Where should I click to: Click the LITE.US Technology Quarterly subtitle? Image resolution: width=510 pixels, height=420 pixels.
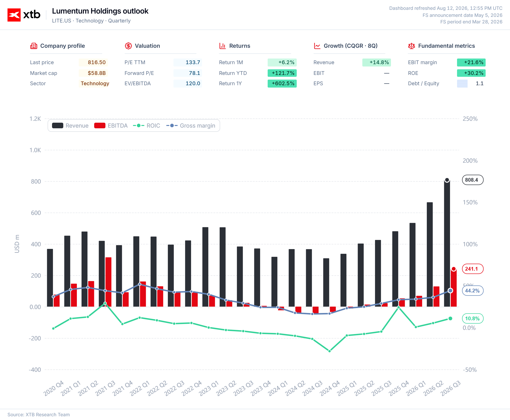91,21
